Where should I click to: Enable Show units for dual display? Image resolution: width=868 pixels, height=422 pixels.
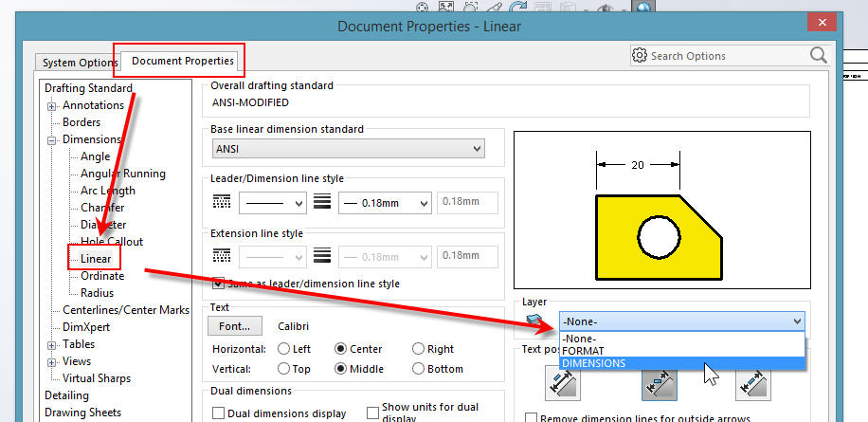click(x=372, y=413)
